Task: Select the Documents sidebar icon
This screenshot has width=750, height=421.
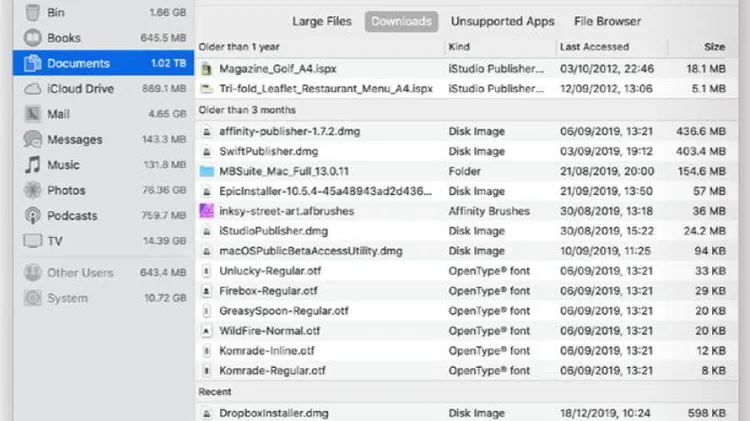Action: [33, 63]
